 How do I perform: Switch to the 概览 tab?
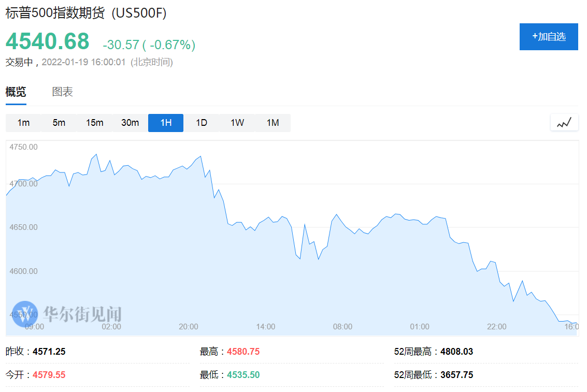click(16, 92)
